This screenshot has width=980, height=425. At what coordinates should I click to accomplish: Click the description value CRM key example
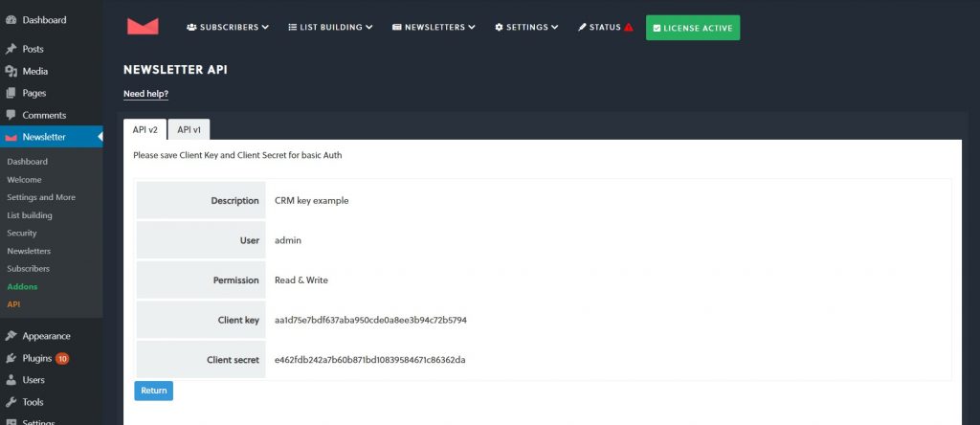pos(312,201)
